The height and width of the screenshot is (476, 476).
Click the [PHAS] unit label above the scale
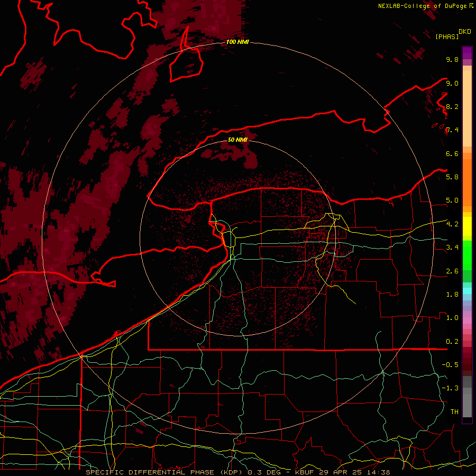pyautogui.click(x=447, y=37)
